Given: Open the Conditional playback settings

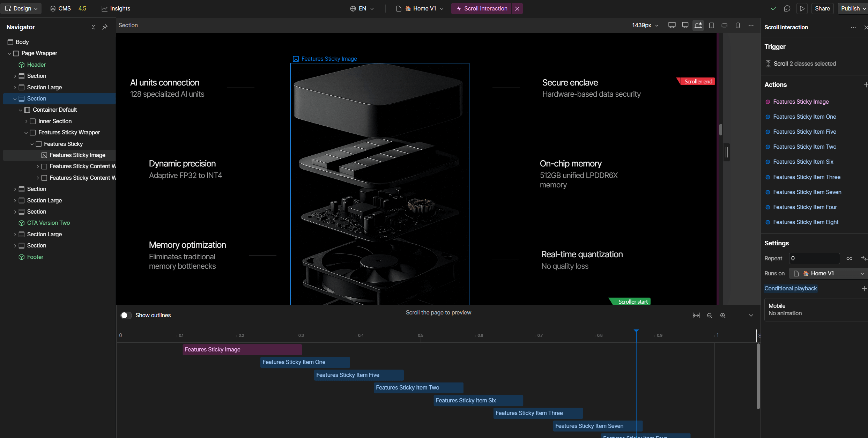Looking at the screenshot, I should click(x=791, y=288).
